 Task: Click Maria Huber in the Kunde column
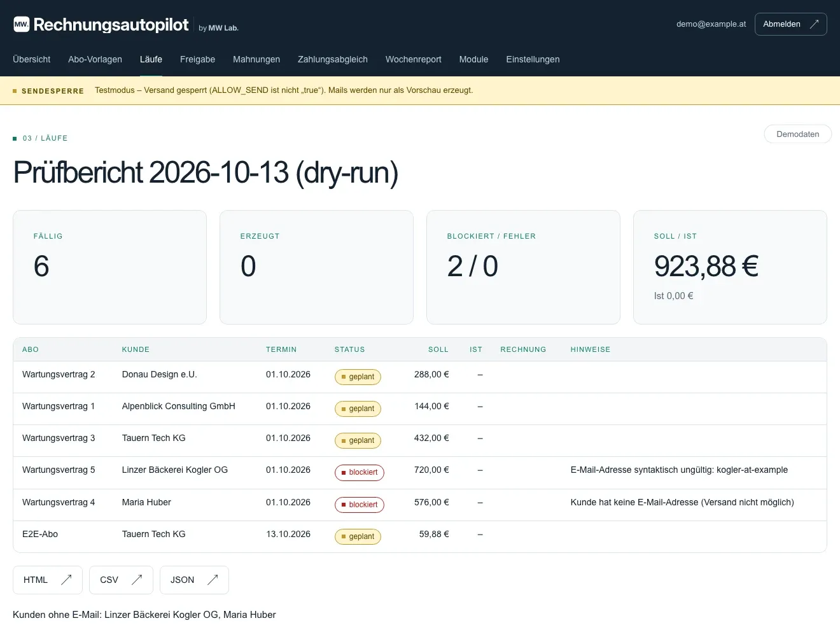(146, 502)
